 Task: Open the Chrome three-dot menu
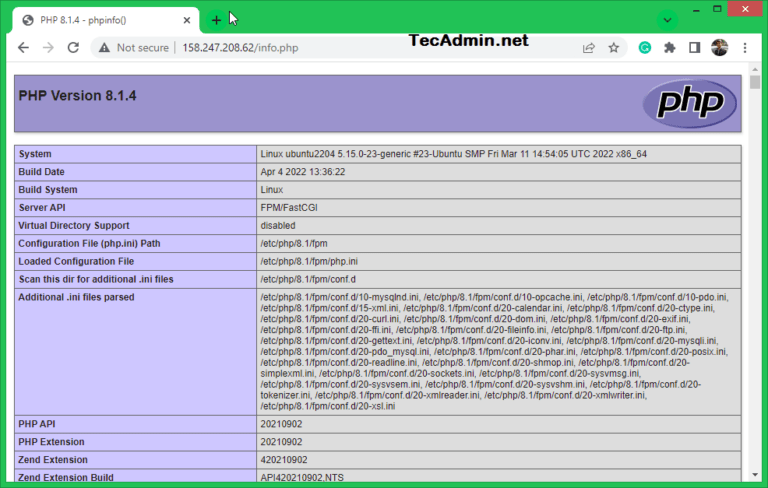coord(745,47)
